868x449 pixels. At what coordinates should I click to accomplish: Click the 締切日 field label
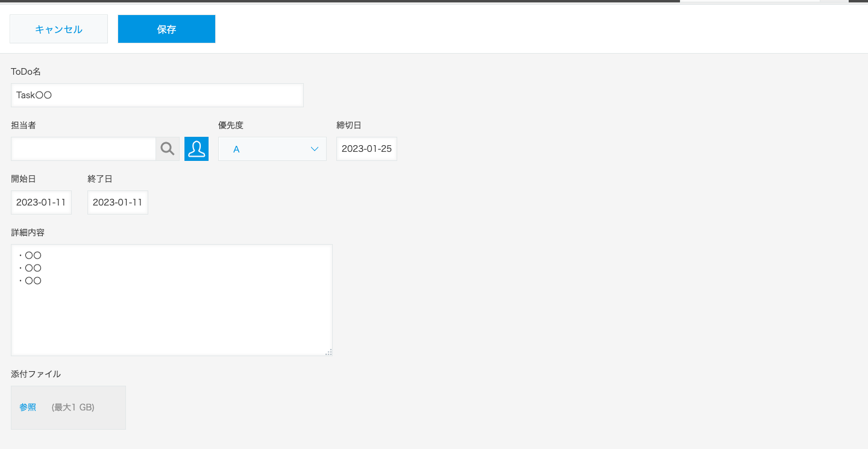click(x=349, y=125)
